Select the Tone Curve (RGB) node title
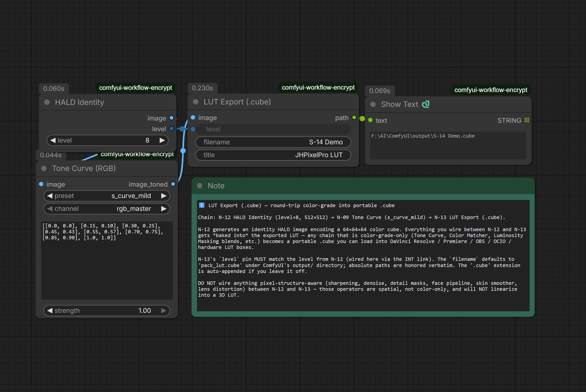Screen dimensions: 586x392 click(x=84, y=169)
